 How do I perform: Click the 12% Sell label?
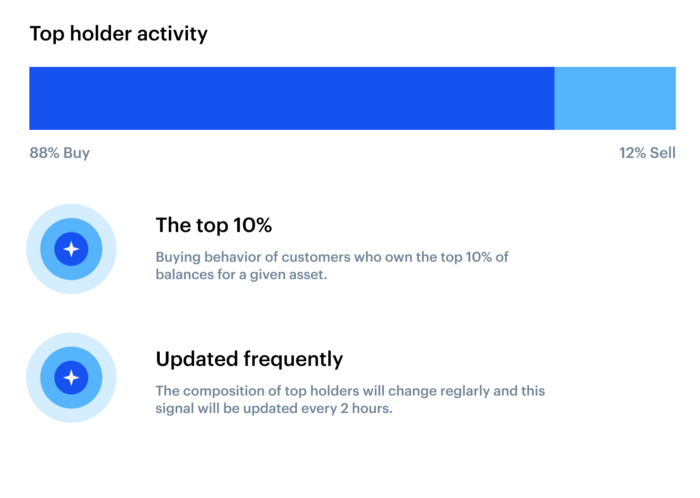pyautogui.click(x=647, y=153)
